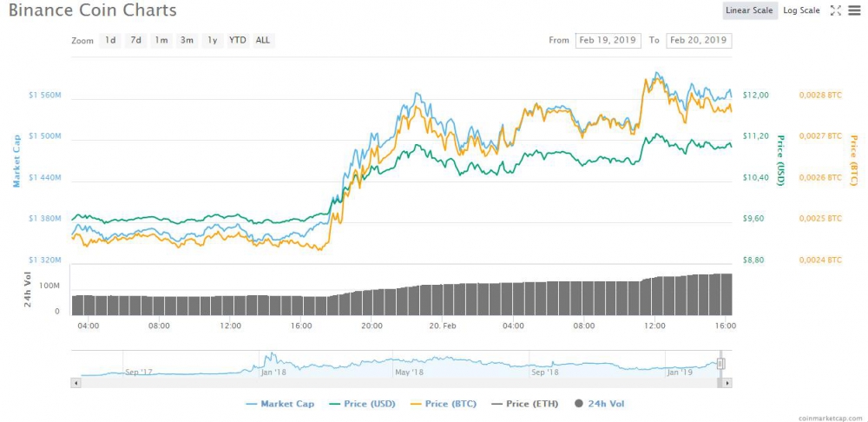The height and width of the screenshot is (422, 868).
Task: Click Jan '18 area in navigator timeline
Action: [x=273, y=373]
